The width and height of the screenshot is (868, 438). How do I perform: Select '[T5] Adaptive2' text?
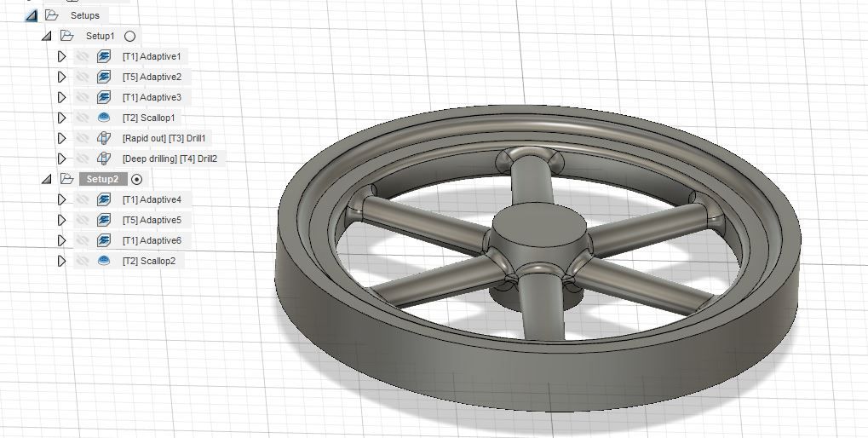click(152, 77)
